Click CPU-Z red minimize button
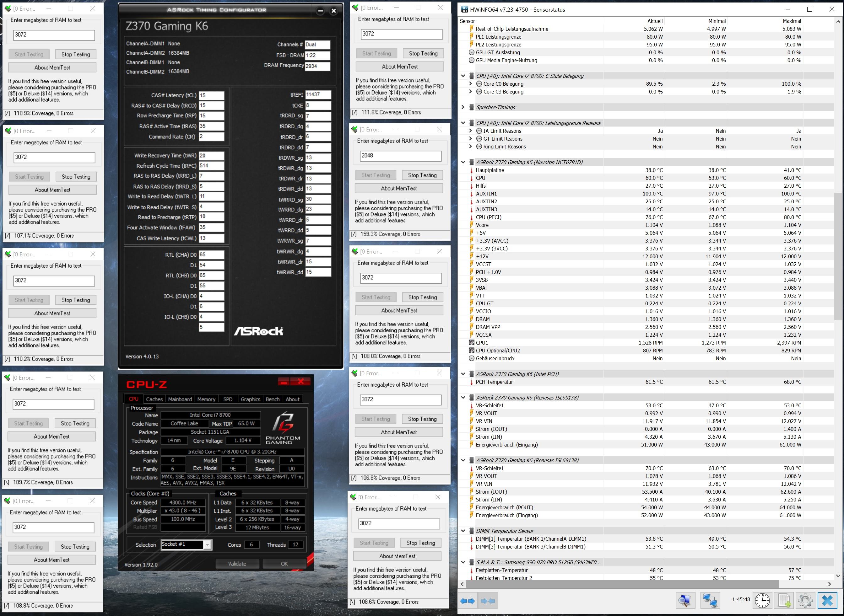This screenshot has width=844, height=616. tap(284, 381)
